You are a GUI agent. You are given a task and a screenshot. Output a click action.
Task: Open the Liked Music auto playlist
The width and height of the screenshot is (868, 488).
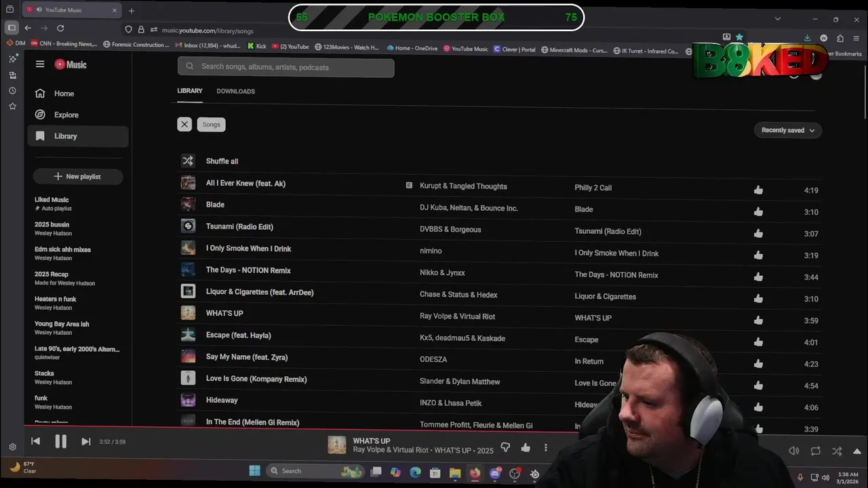click(x=52, y=204)
